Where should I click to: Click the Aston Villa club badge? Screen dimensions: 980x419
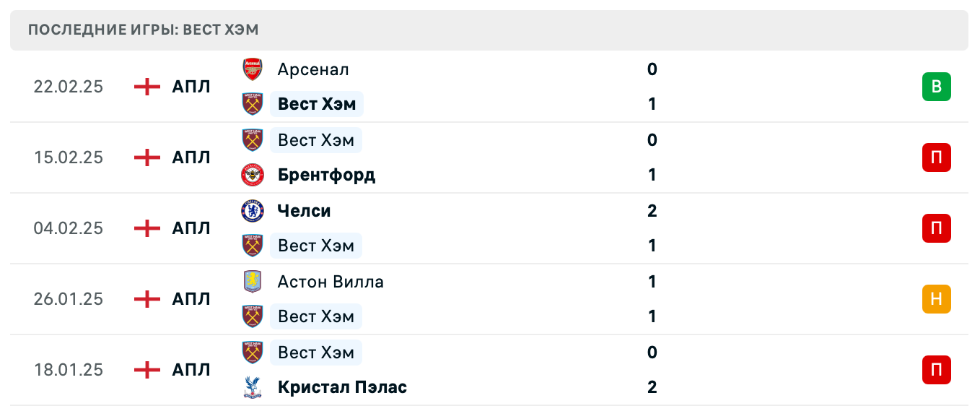click(x=253, y=282)
